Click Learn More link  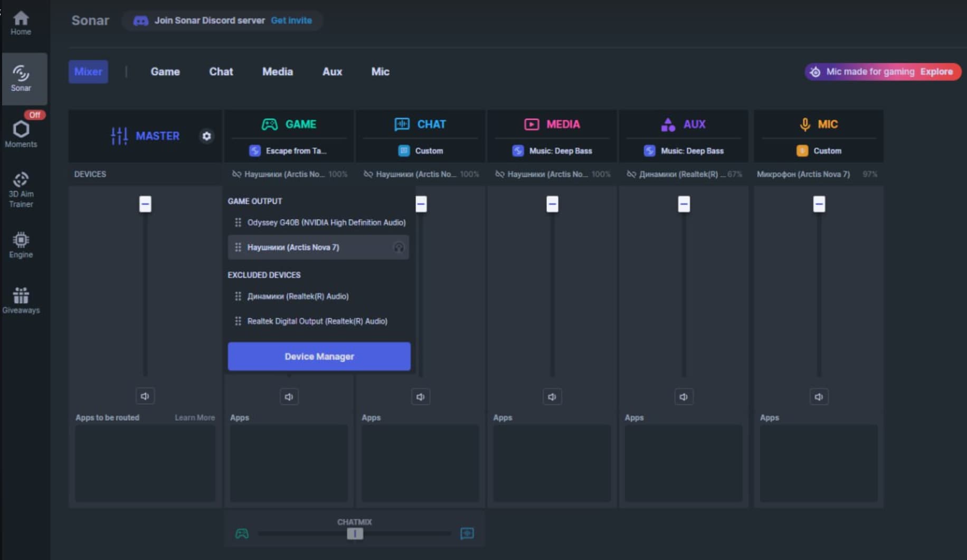tap(195, 417)
